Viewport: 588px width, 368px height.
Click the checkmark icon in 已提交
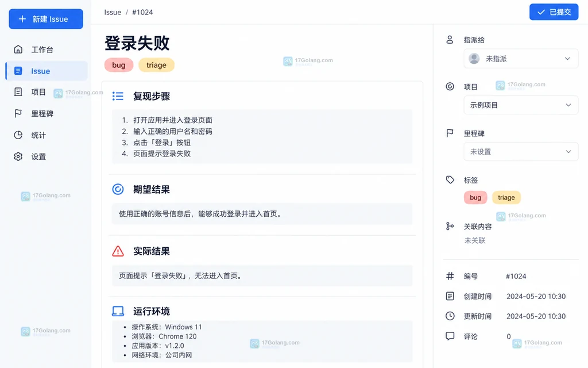coord(541,12)
